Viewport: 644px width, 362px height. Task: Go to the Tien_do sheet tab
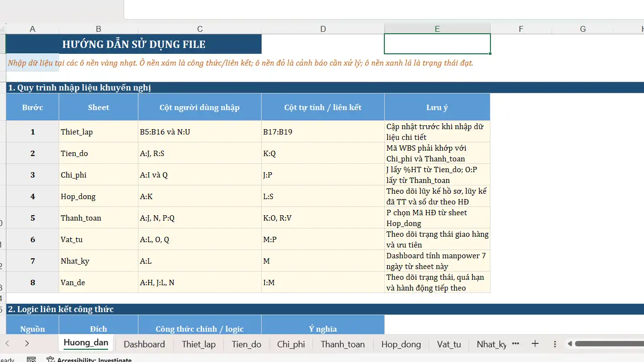(246, 344)
